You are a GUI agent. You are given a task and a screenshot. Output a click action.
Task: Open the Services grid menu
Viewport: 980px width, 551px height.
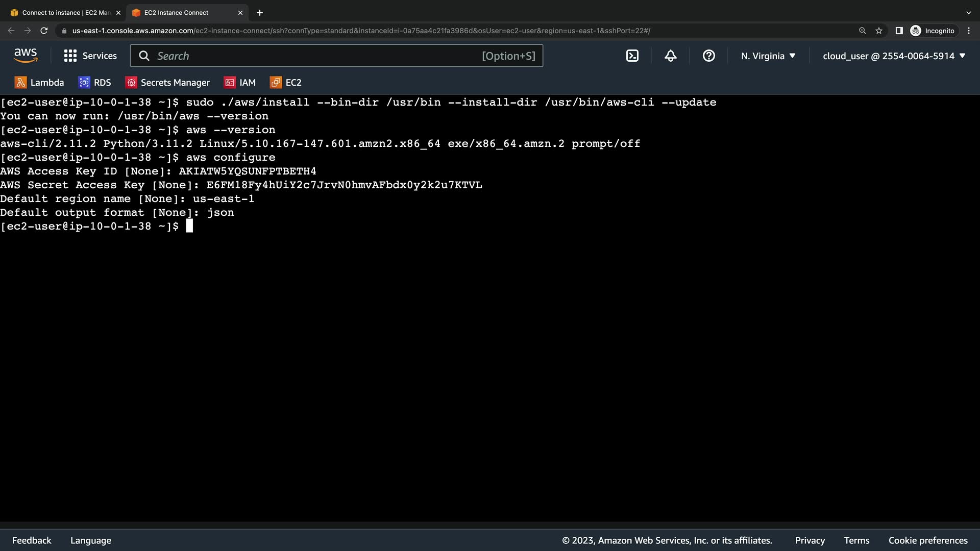point(90,56)
